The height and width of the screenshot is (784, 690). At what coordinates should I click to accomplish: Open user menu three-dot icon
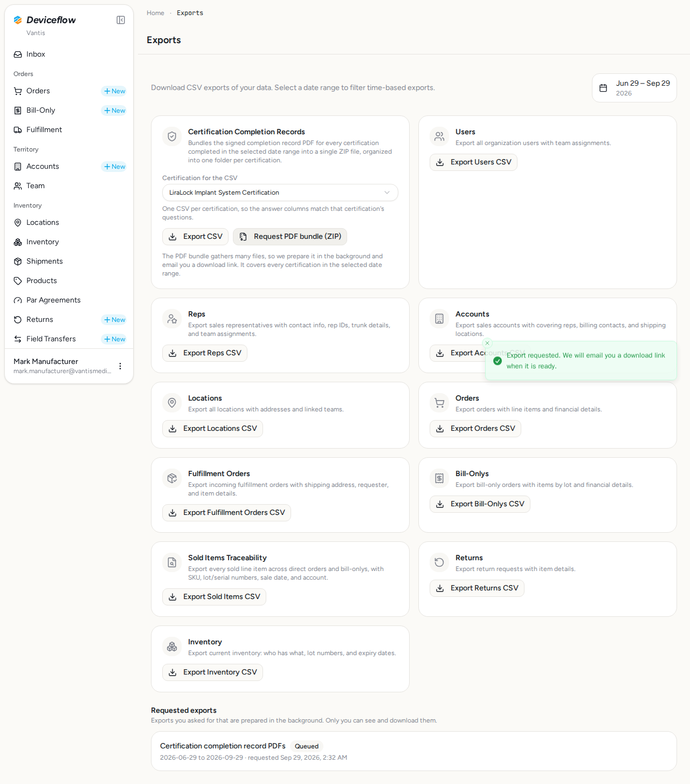[x=120, y=366]
